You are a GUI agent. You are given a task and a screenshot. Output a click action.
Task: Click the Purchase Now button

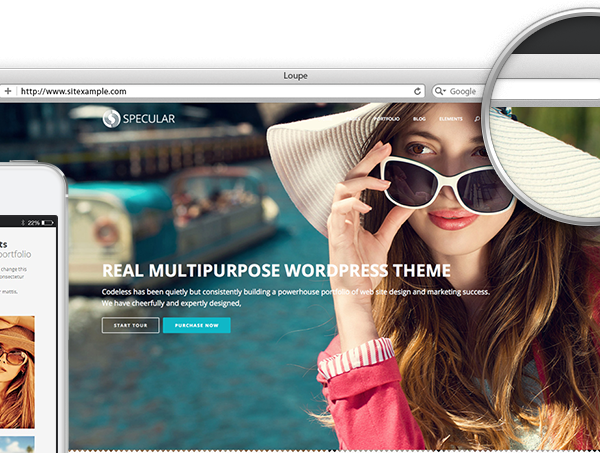(197, 325)
